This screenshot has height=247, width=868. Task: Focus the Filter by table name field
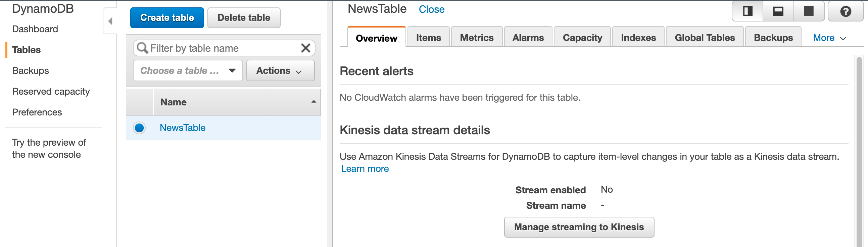coord(224,48)
